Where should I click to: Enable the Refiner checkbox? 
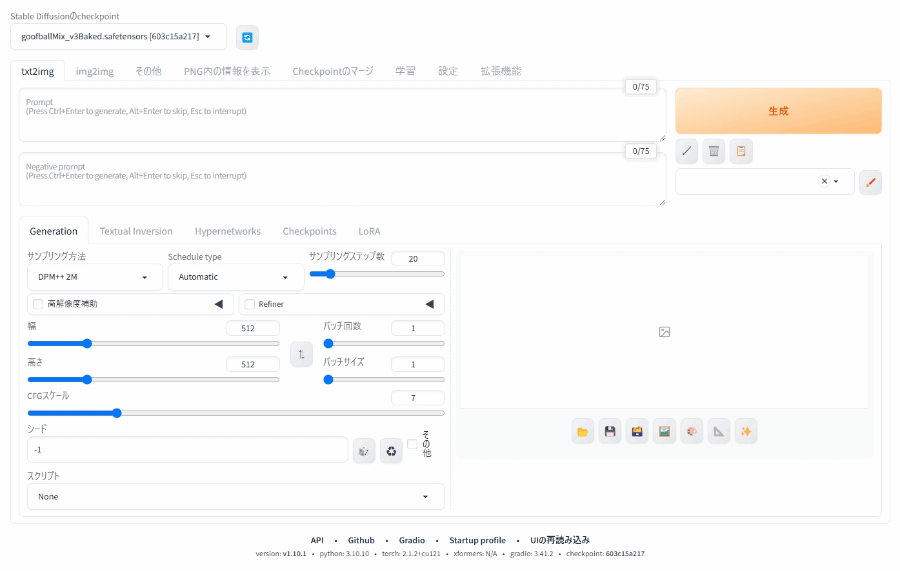pyautogui.click(x=249, y=304)
